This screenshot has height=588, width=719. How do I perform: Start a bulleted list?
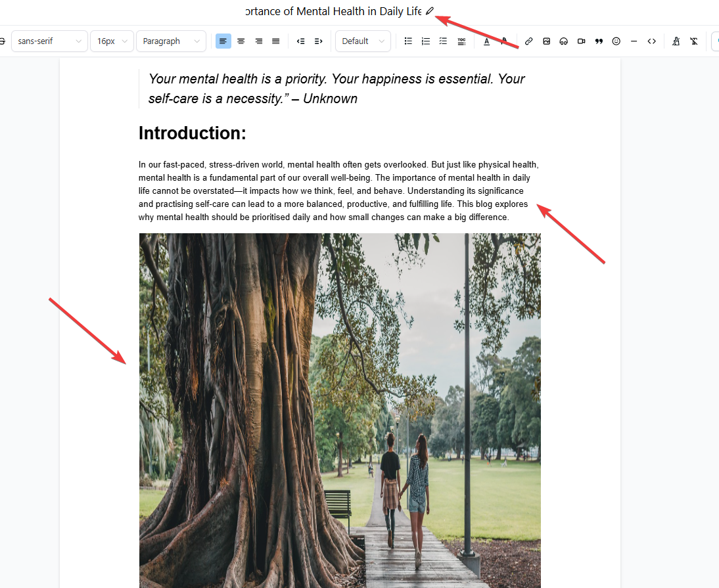[x=408, y=41]
